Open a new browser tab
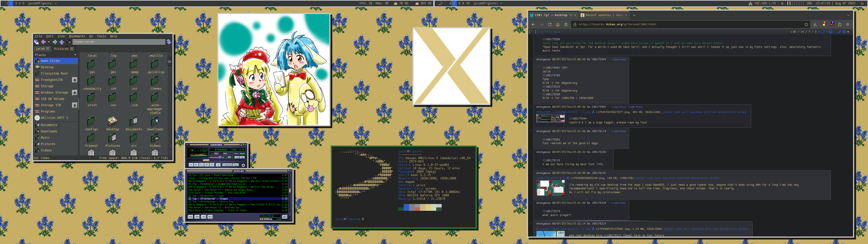The image size is (868, 244). click(634, 15)
